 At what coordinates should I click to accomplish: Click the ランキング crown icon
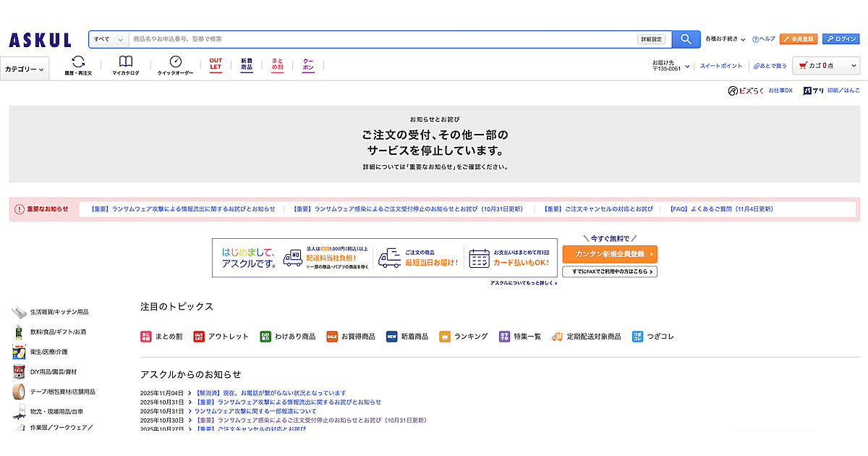pos(445,337)
